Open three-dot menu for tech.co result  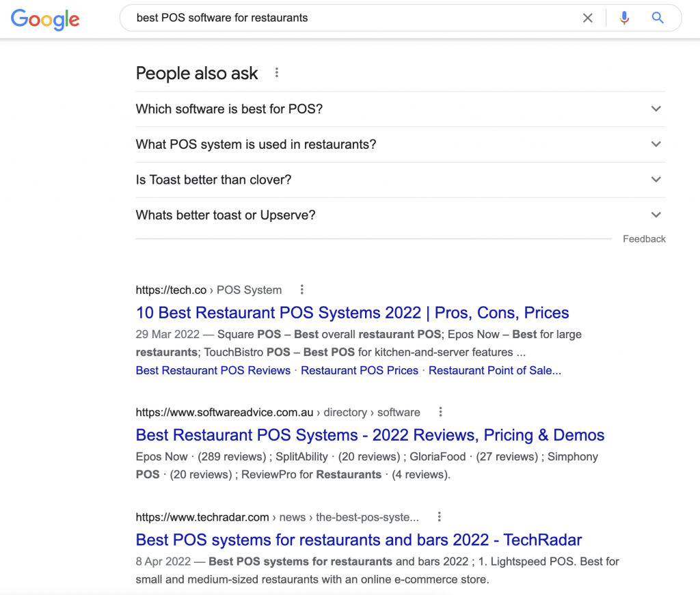pyautogui.click(x=301, y=290)
